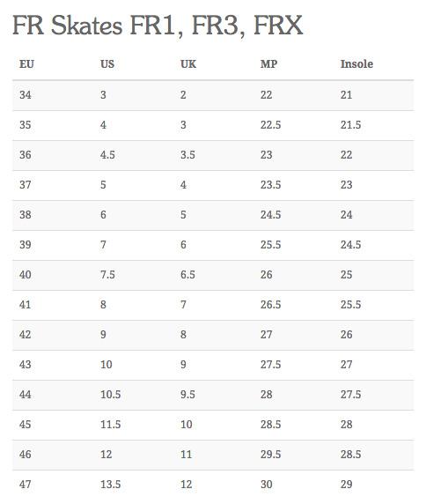Viewport: 426px width, 504px height.
Task: Click MP value 24.5 cell
Action: [x=270, y=215]
